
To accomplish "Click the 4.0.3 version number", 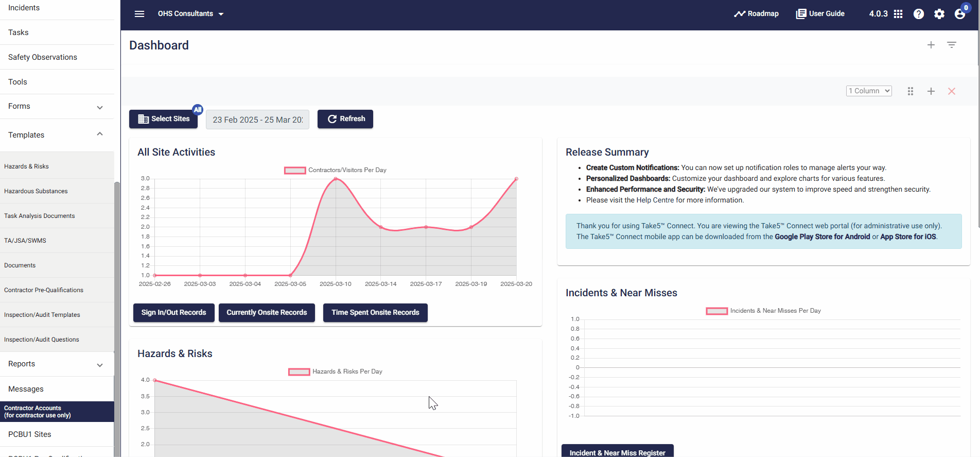I will 878,14.
